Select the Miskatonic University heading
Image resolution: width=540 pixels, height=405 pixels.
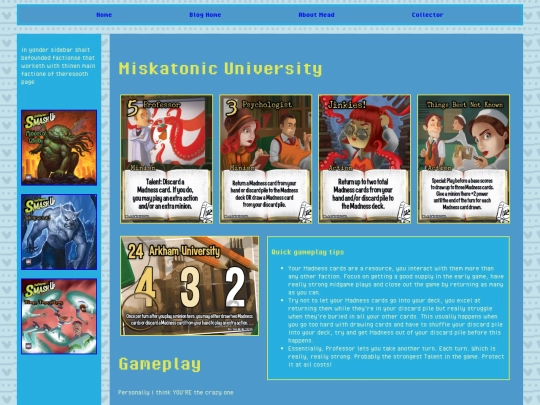tap(220, 69)
